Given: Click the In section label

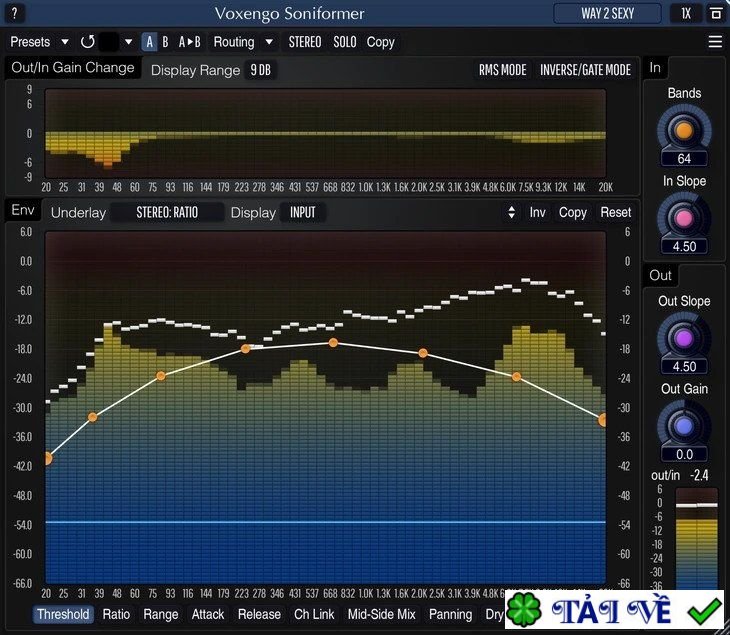Looking at the screenshot, I should coord(655,68).
